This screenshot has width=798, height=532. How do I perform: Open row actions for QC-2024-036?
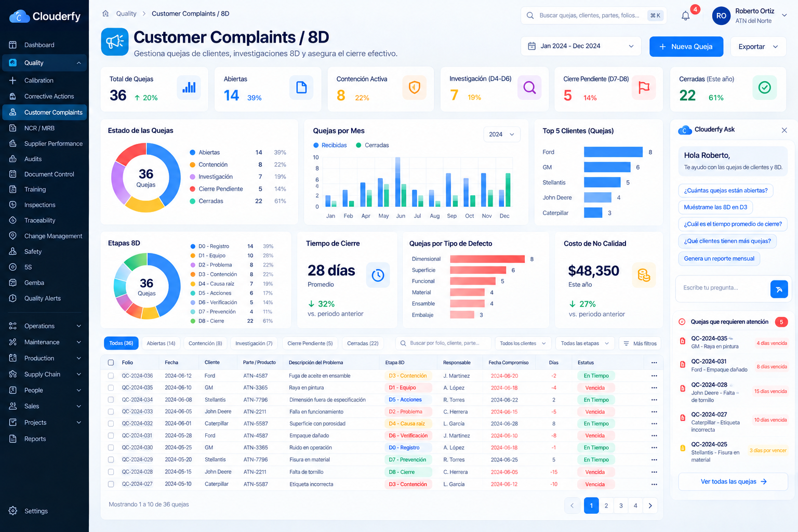[654, 376]
